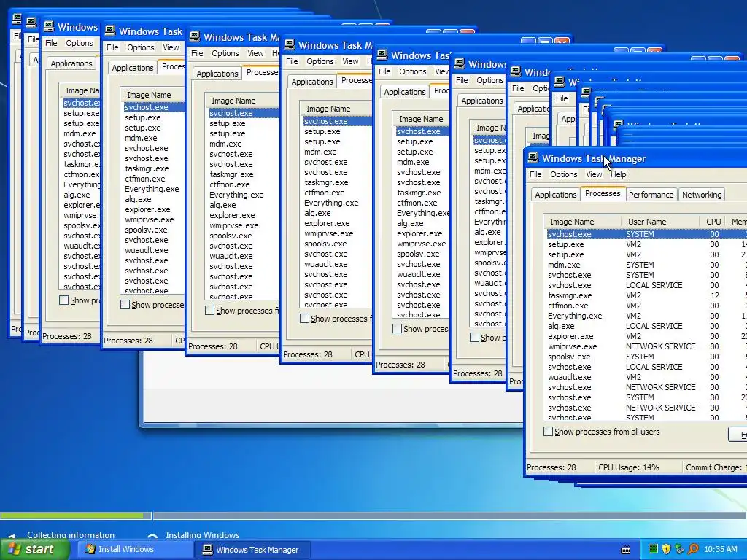Switch to the Networking tab

point(701,195)
